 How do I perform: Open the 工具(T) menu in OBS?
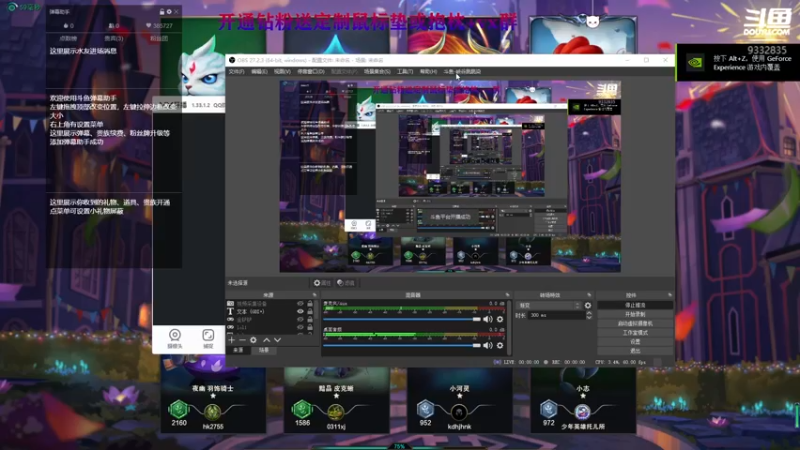405,71
